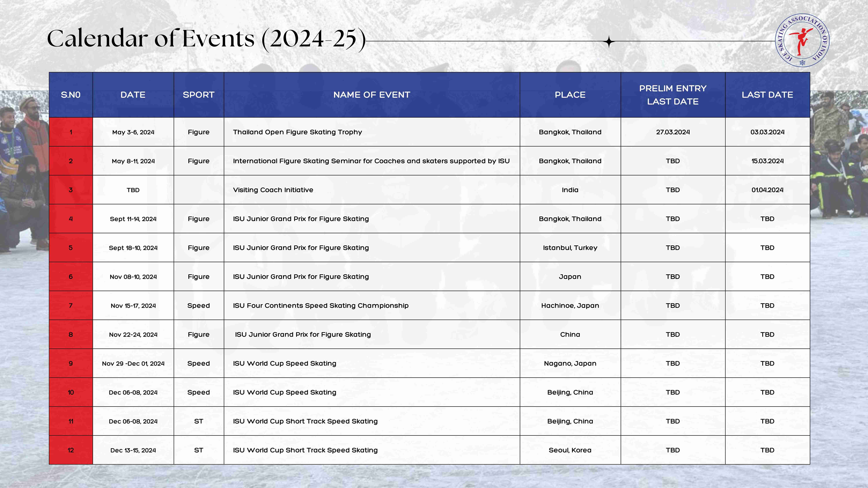This screenshot has height=488, width=868.
Task: Select the 'DATE' column header
Action: point(133,95)
